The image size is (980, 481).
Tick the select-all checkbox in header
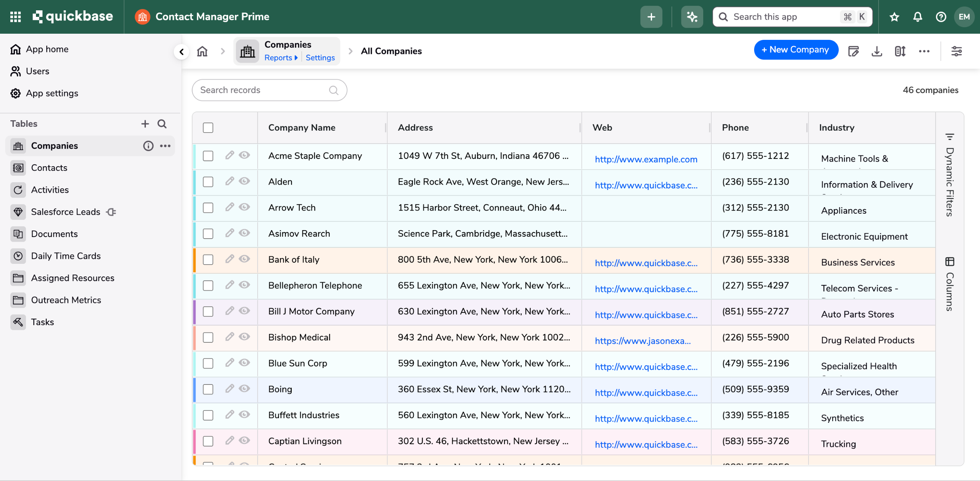208,128
